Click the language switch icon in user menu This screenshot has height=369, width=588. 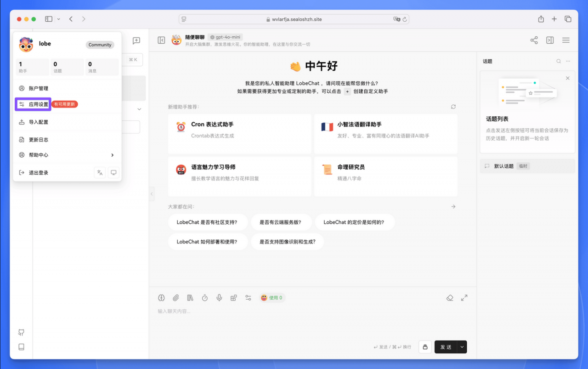[100, 173]
